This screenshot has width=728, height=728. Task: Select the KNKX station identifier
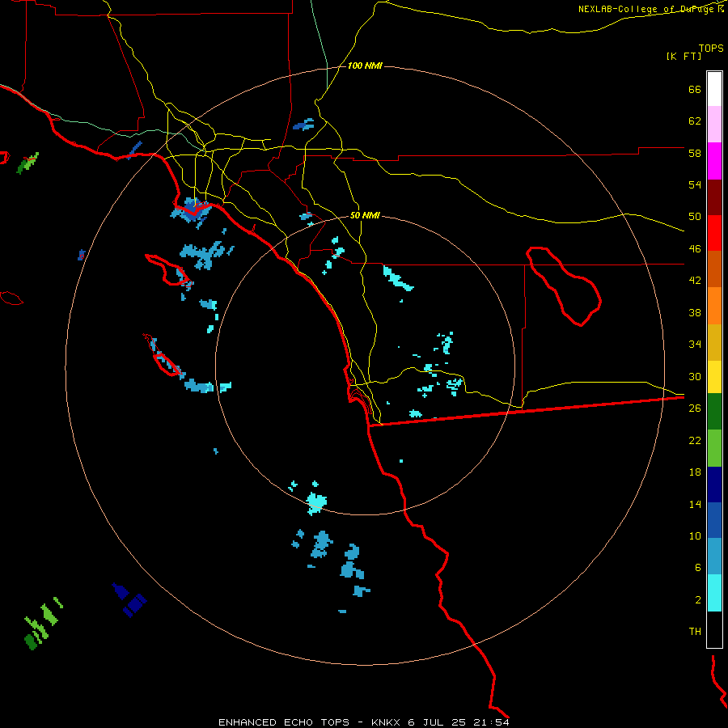pyautogui.click(x=387, y=722)
